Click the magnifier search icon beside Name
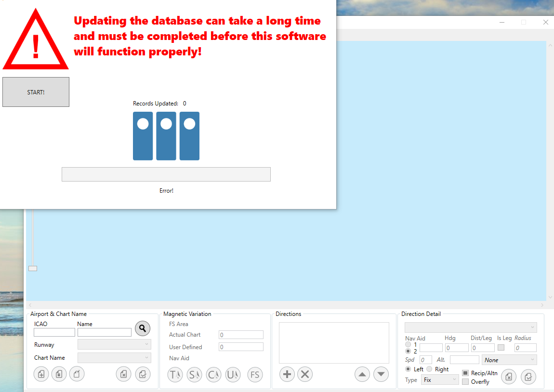Screen dimensions: 554x392 click(x=142, y=328)
